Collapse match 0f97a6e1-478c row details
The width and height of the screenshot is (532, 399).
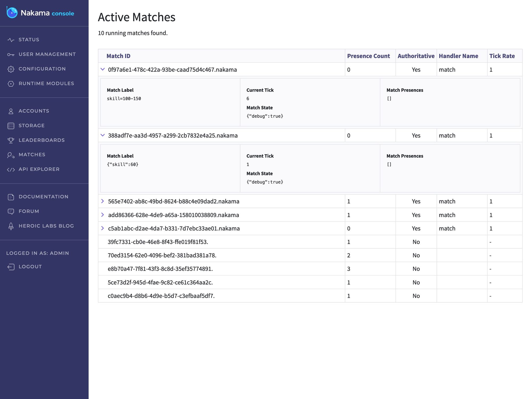coord(103,69)
